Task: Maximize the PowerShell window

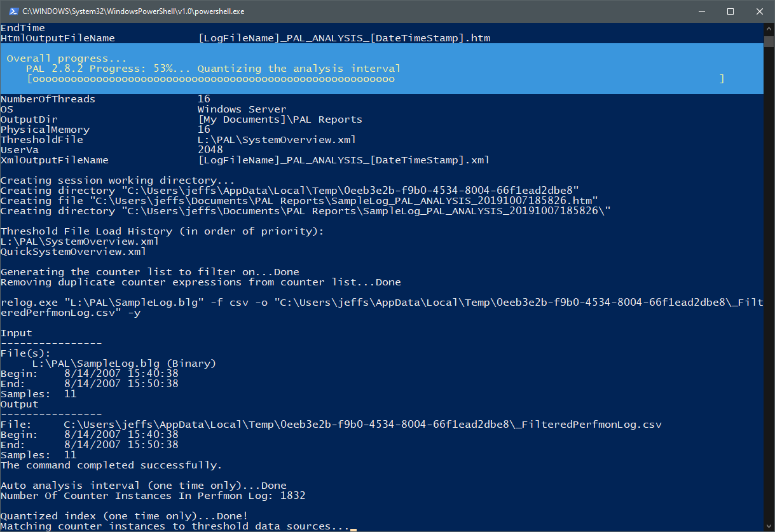Action: pyautogui.click(x=730, y=11)
